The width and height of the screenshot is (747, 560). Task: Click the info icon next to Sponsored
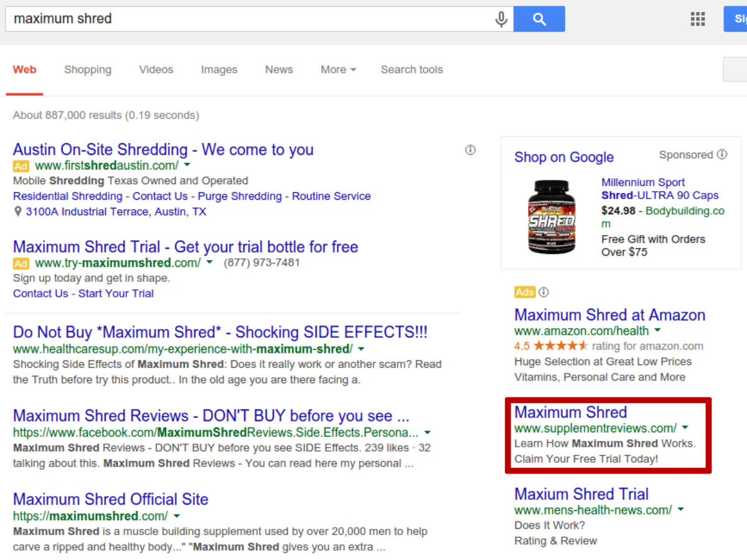[721, 154]
